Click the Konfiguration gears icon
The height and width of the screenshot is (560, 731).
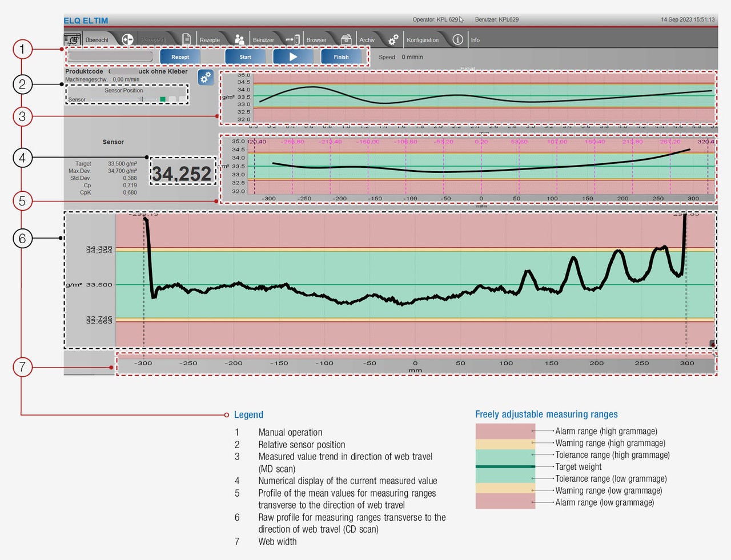coord(393,39)
